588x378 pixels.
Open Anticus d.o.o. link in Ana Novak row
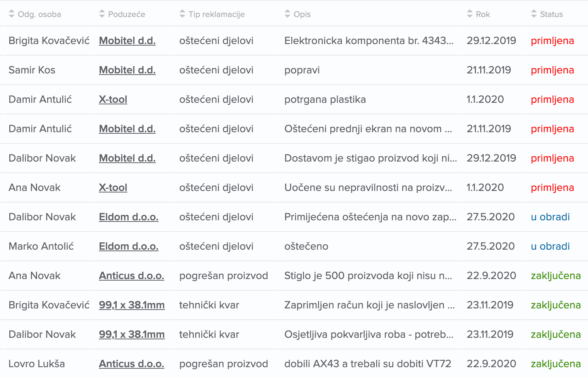pyautogui.click(x=131, y=276)
